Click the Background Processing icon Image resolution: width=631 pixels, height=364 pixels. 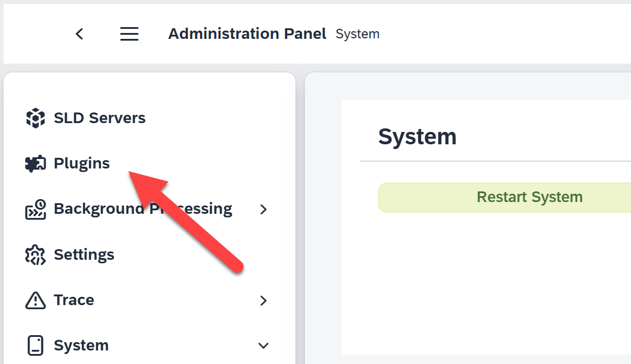(36, 209)
